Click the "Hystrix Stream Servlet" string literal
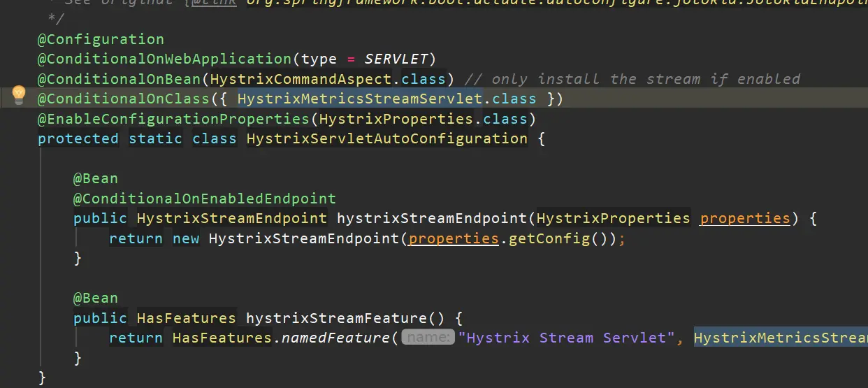The image size is (868, 388). pyautogui.click(x=567, y=338)
